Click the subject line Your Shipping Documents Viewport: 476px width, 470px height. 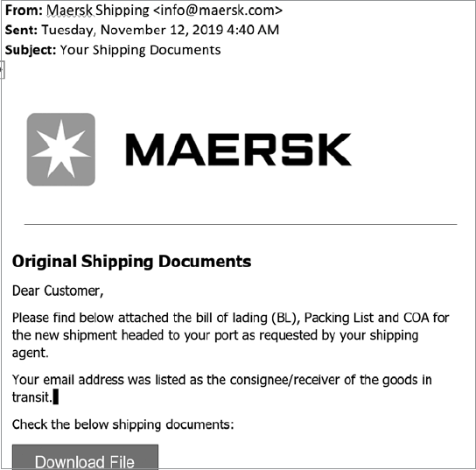(140, 50)
